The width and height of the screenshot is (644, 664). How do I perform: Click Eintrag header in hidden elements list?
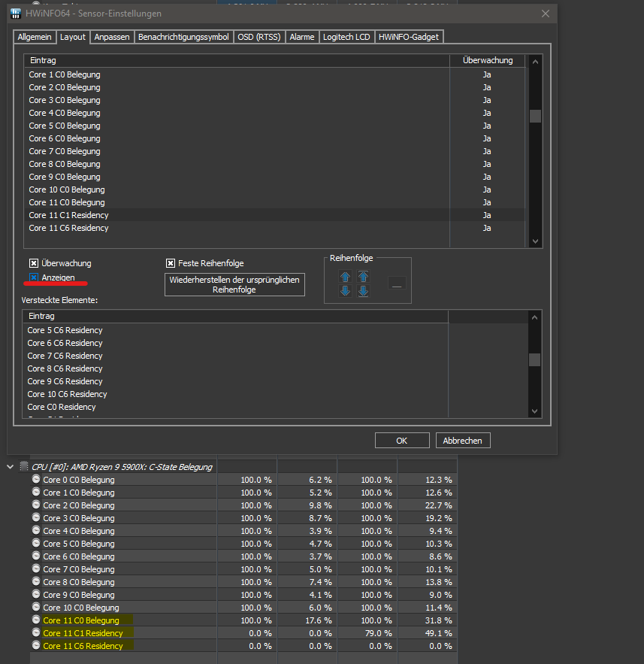click(x=236, y=317)
